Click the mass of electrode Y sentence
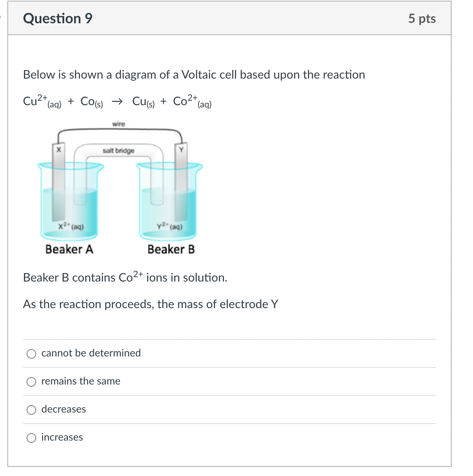Screen dimensions: 473x476 click(x=150, y=304)
